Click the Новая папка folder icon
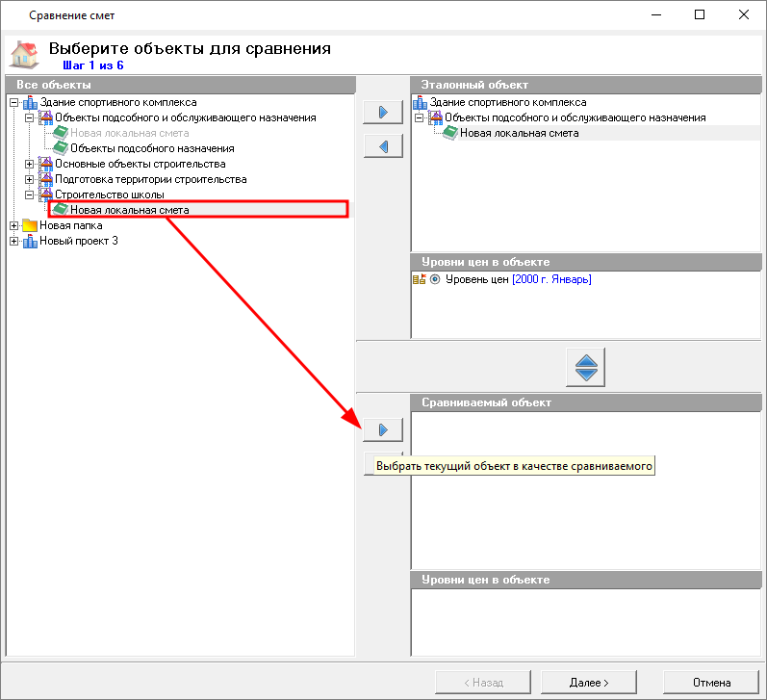767x700 pixels. click(29, 225)
